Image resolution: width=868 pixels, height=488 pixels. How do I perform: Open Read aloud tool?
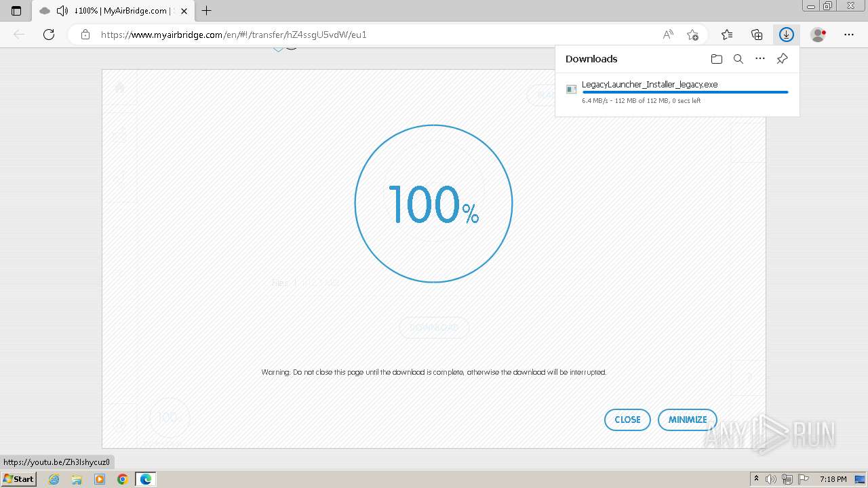point(668,35)
